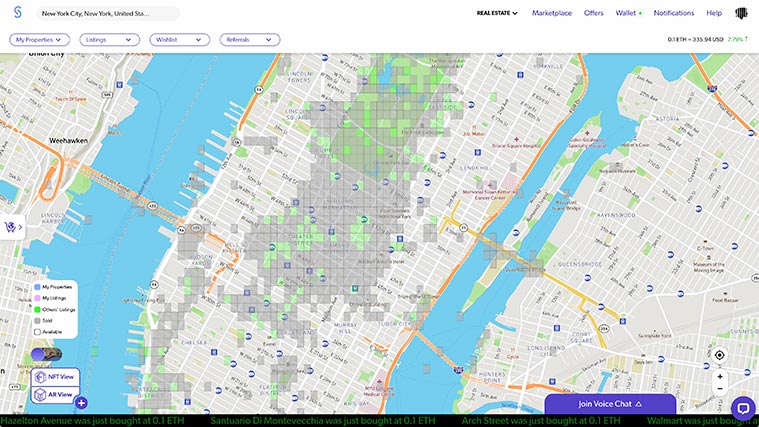The height and width of the screenshot is (427, 759).
Task: Click the green tile in the Hudson River
Action: pyautogui.click(x=94, y=351)
